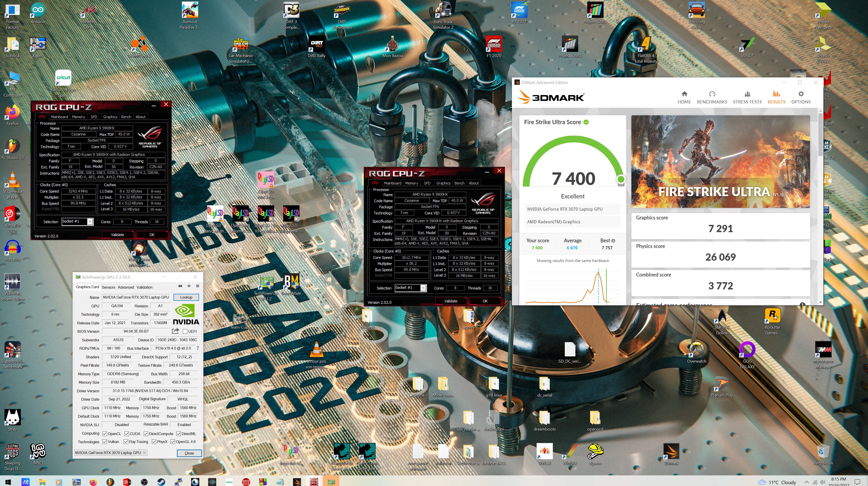Image resolution: width=868 pixels, height=486 pixels.
Task: Click the Fire Strike Ultra thumbnail image
Action: pyautogui.click(x=721, y=162)
